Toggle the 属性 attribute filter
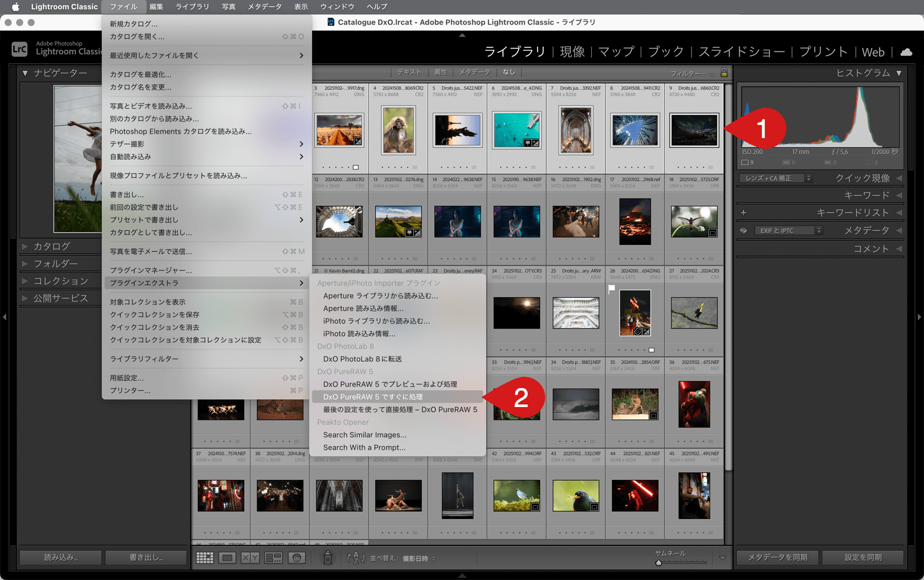Image resolution: width=924 pixels, height=580 pixels. coord(440,72)
